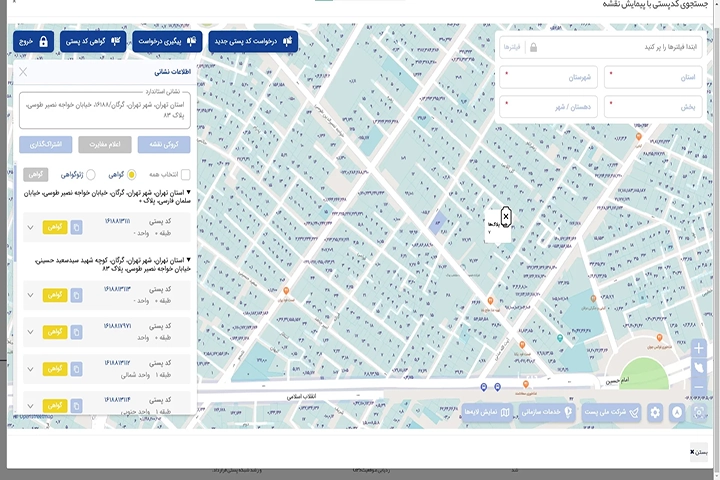Click yellow گواهی for طبقه ۱ واحد جنوبی
Viewport: 720px width, 480px height.
(55, 406)
